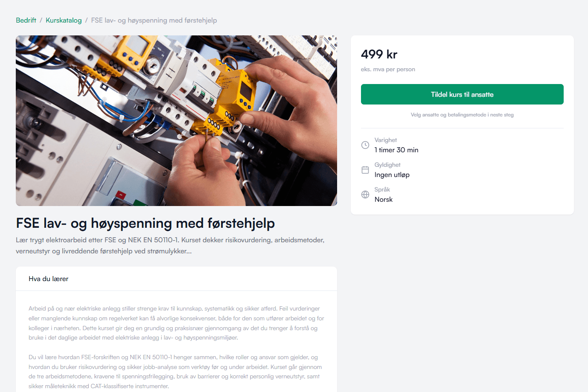Click the 'Ingen utløp' validity value

point(392,175)
